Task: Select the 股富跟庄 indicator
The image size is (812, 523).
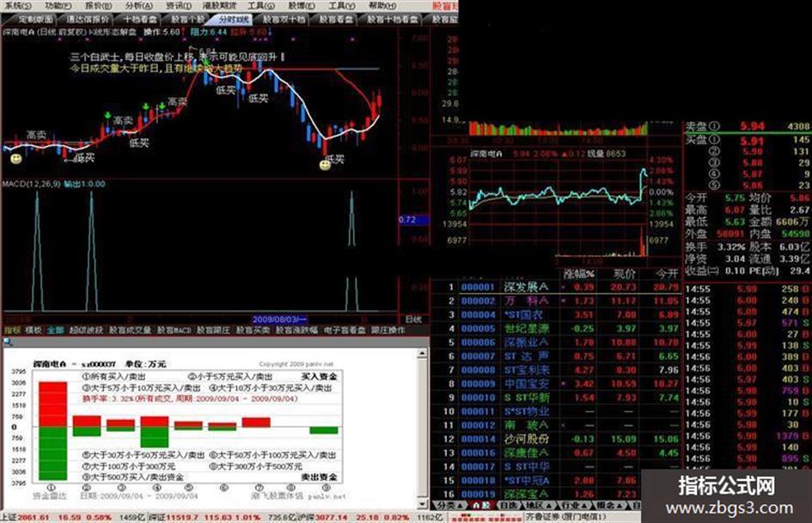Action: tap(213, 330)
